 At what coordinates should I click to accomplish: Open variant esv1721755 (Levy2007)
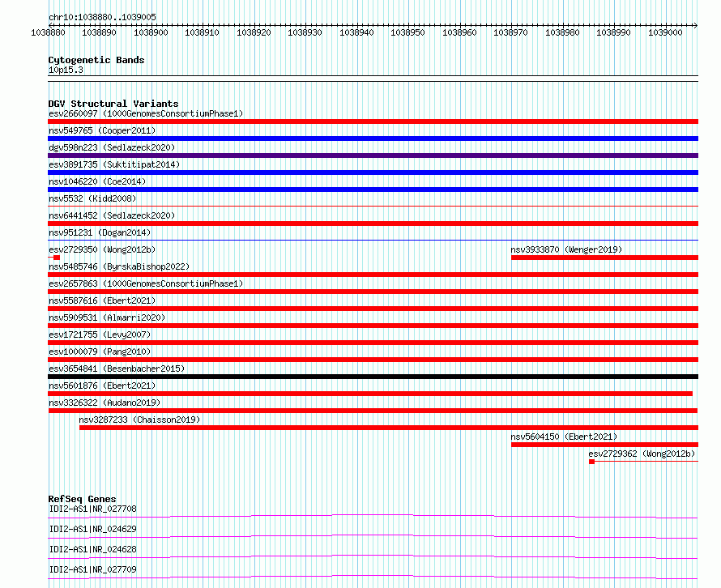tap(100, 334)
